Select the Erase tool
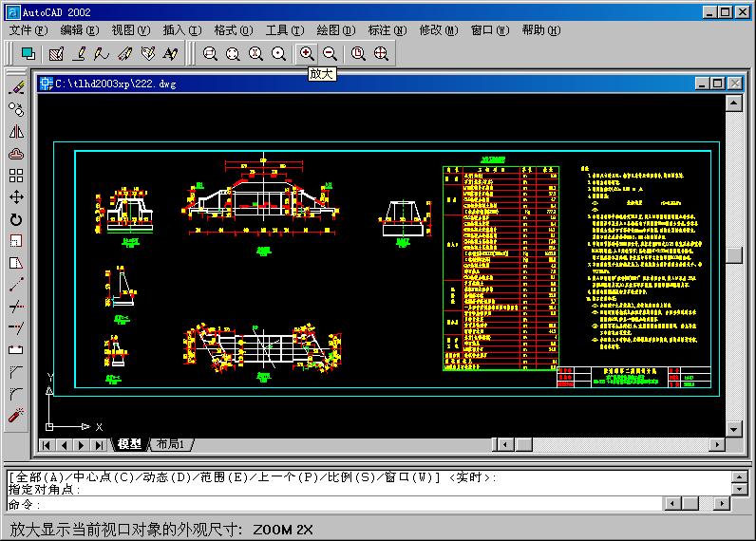 tap(16, 87)
